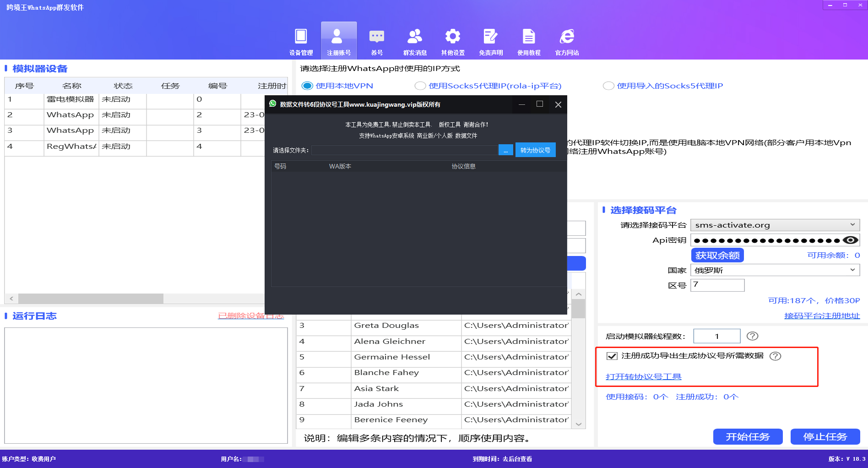Click the 接码平台注册地址 registration link
Image resolution: width=868 pixels, height=468 pixels.
pyautogui.click(x=822, y=316)
